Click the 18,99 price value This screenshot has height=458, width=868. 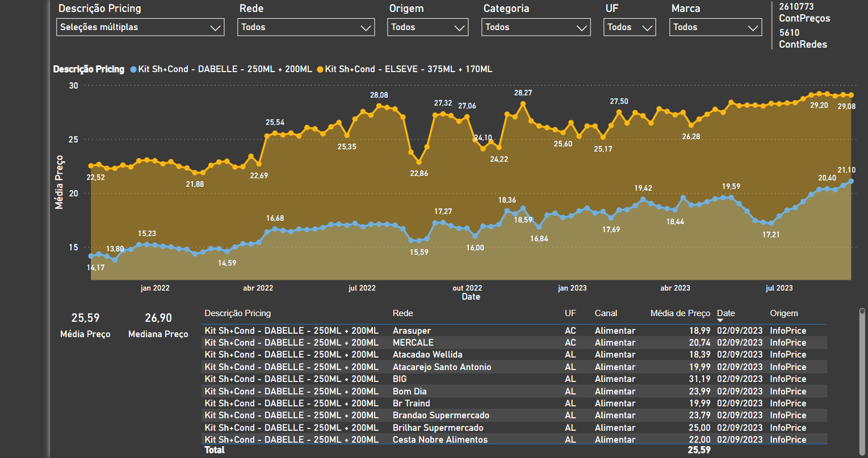(x=700, y=331)
